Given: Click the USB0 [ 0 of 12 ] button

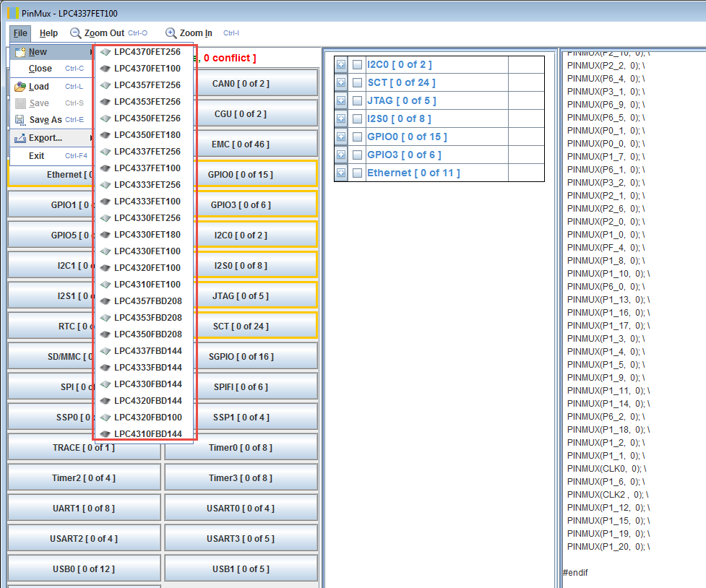Looking at the screenshot, I should [85, 569].
